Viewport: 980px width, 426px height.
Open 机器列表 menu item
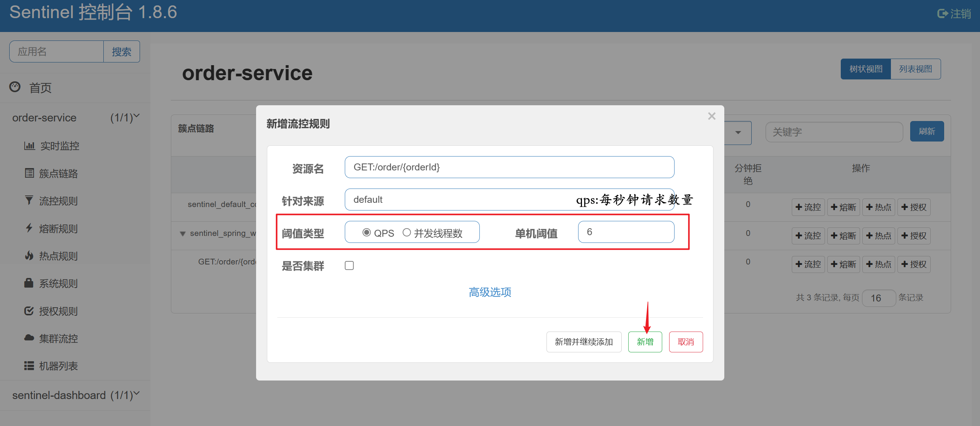tap(59, 366)
